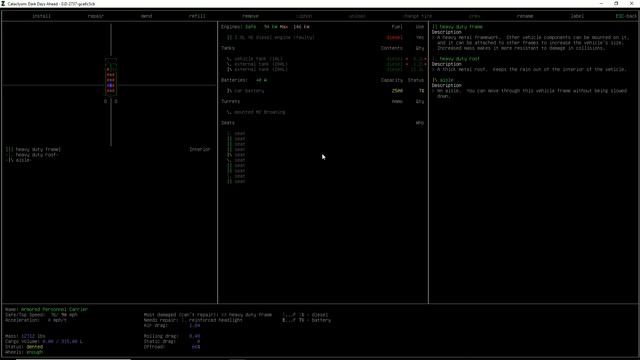Image resolution: width=640 pixels, height=360 pixels.
Task: Close the Cataclysm window
Action: (631, 4)
